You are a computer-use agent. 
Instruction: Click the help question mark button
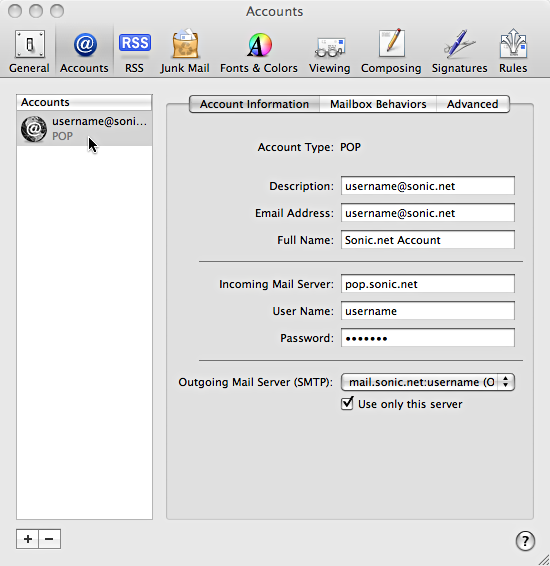click(525, 541)
